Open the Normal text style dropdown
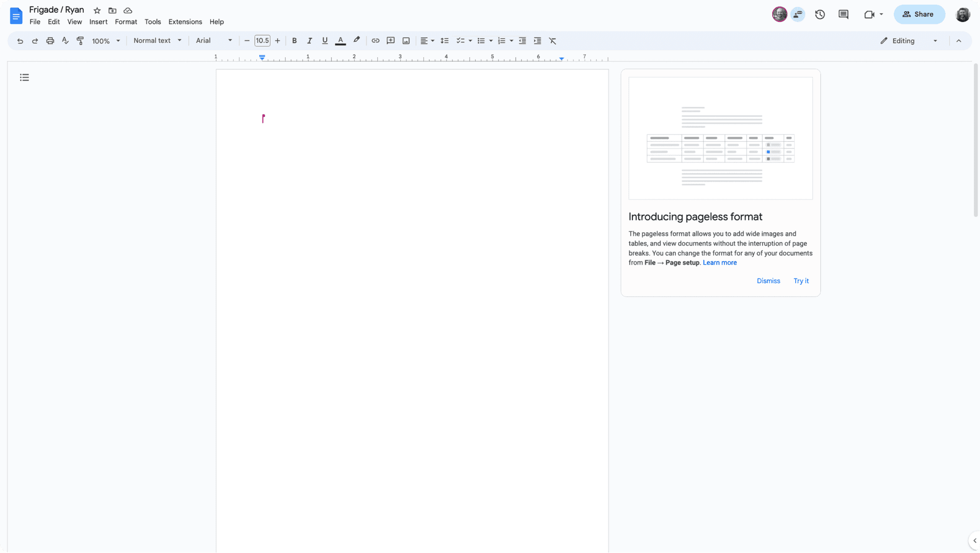980x553 pixels. 157,41
